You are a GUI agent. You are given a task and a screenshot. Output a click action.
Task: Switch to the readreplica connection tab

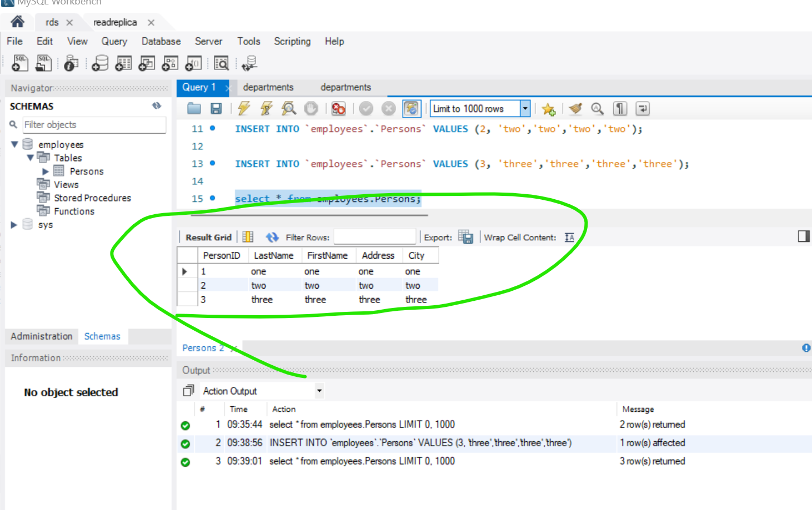click(115, 22)
